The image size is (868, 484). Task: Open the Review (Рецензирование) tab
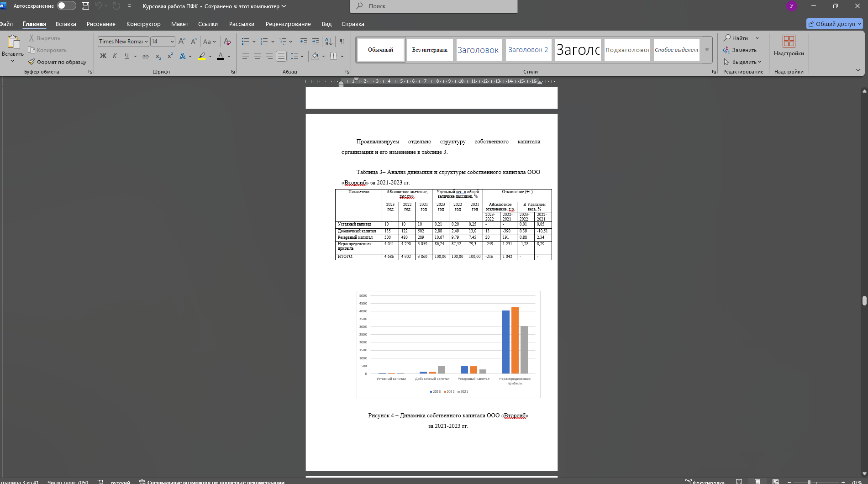click(288, 24)
